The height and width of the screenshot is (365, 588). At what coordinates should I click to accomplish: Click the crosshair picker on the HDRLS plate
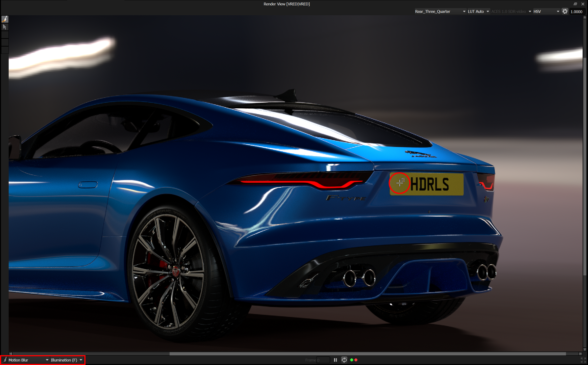[x=399, y=183]
